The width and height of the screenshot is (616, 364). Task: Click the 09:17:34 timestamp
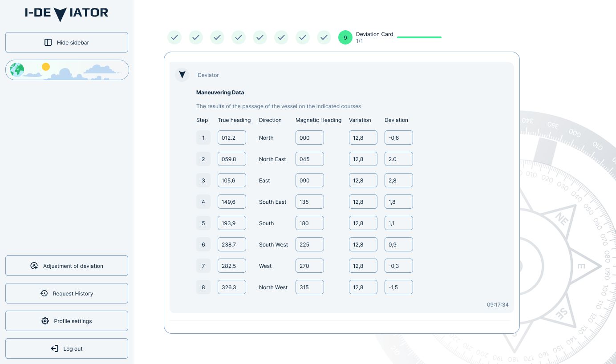tap(498, 305)
